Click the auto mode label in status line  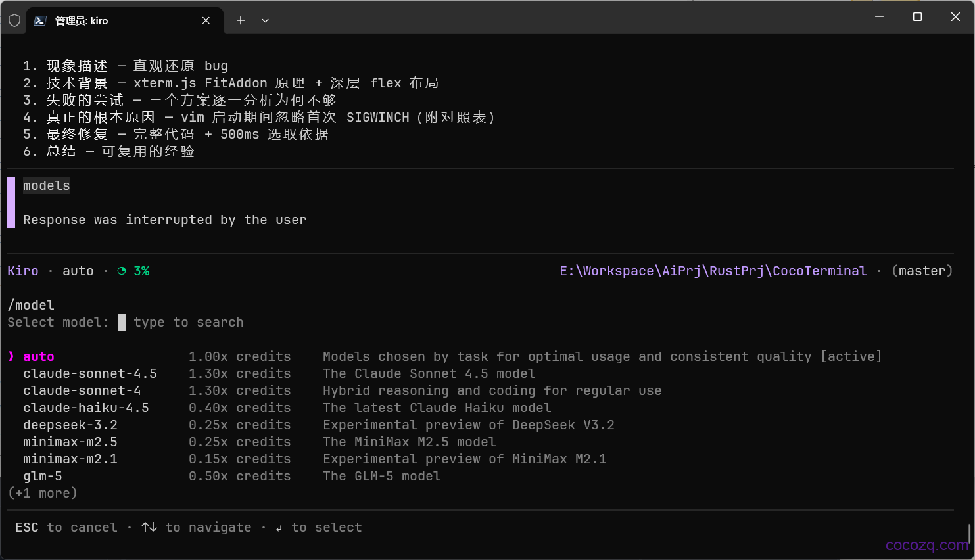pos(78,271)
